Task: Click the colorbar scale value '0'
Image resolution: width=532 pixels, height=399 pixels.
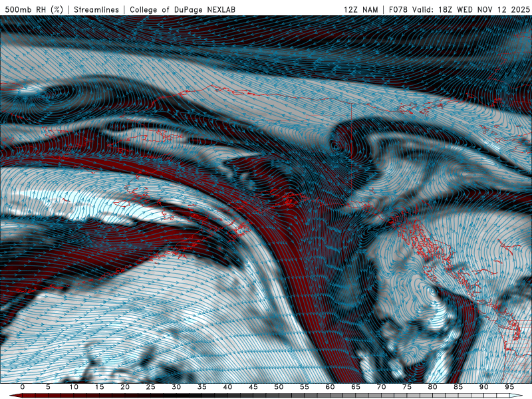Action: 23,387
